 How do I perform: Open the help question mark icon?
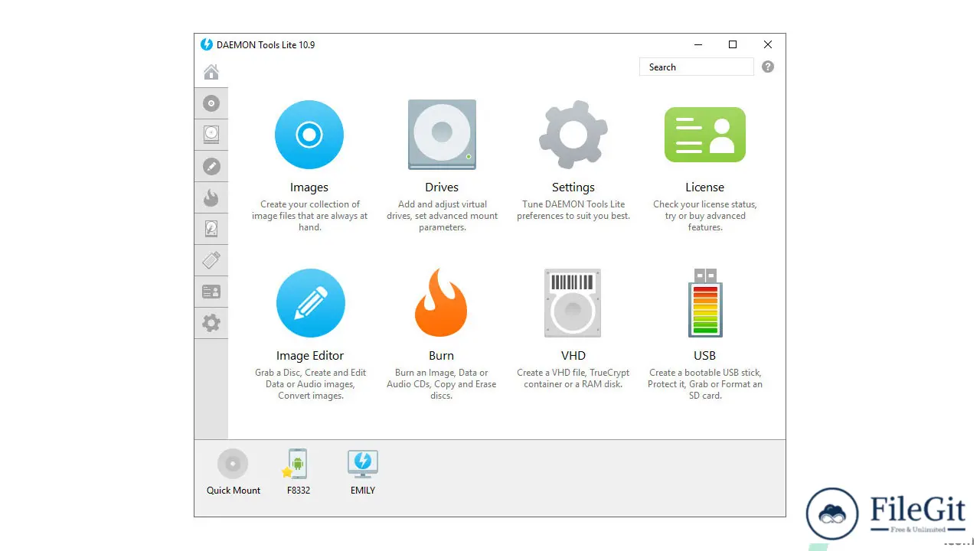pos(768,67)
